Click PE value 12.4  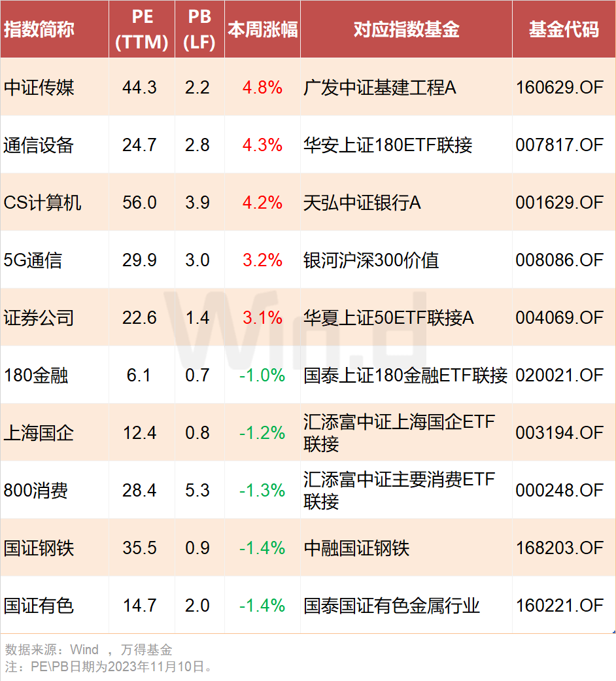pyautogui.click(x=139, y=432)
